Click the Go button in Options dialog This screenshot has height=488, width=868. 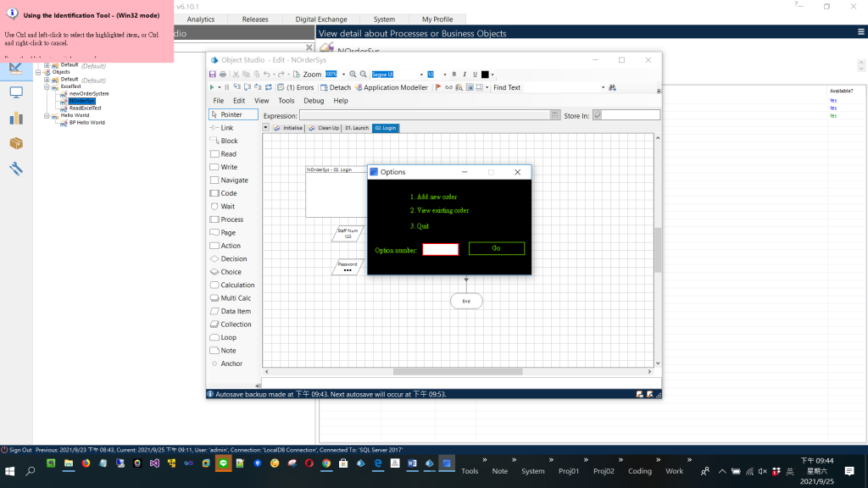496,248
